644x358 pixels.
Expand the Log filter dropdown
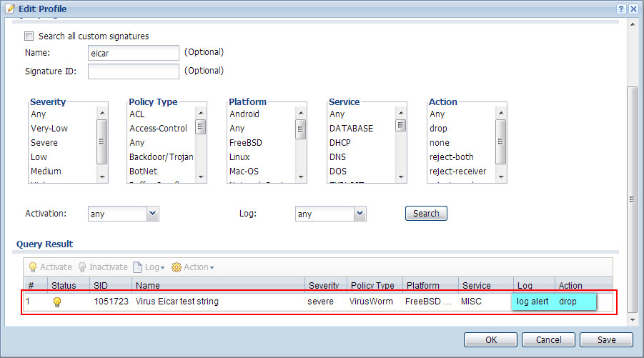click(360, 214)
